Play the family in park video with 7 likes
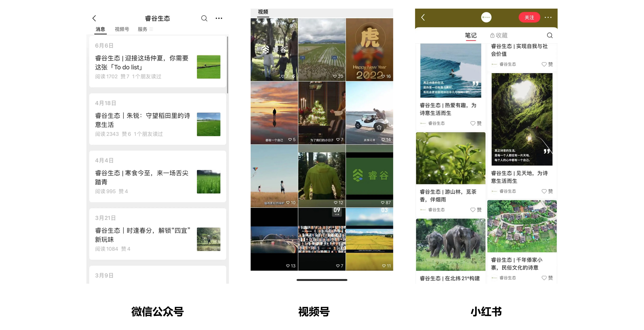This screenshot has width=644, height=330. [274, 50]
